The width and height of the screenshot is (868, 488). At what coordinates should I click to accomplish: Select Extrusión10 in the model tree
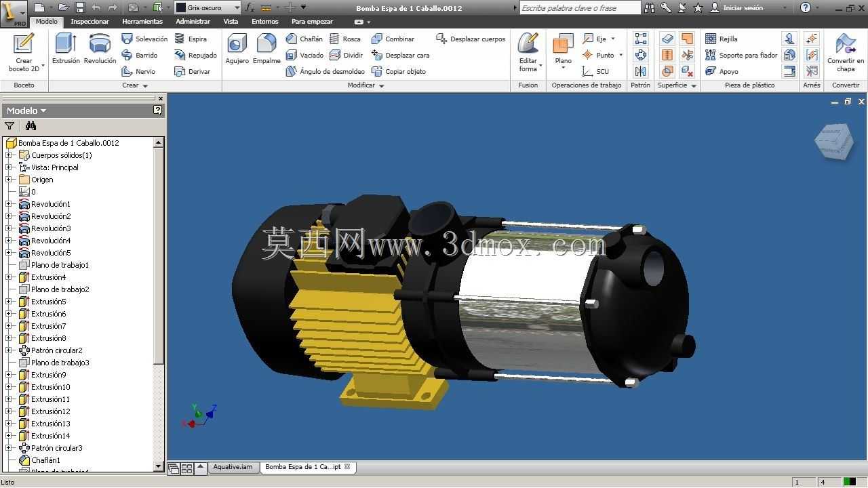tap(50, 387)
